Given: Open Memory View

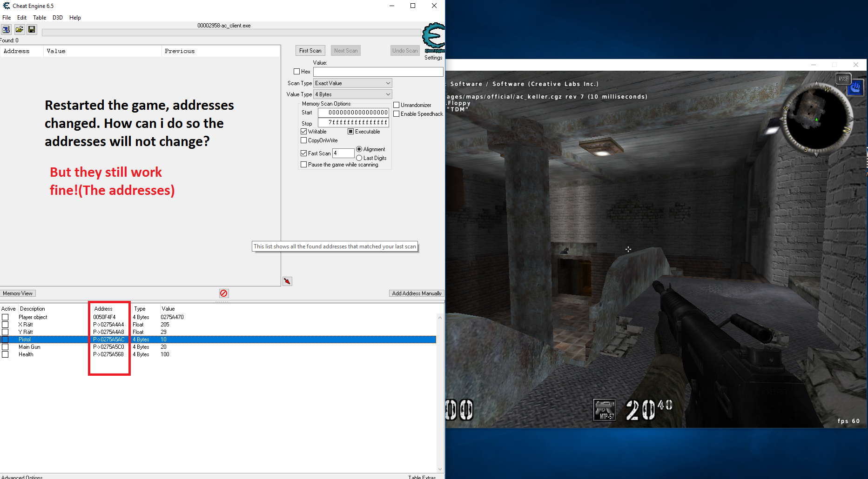Looking at the screenshot, I should click(18, 293).
